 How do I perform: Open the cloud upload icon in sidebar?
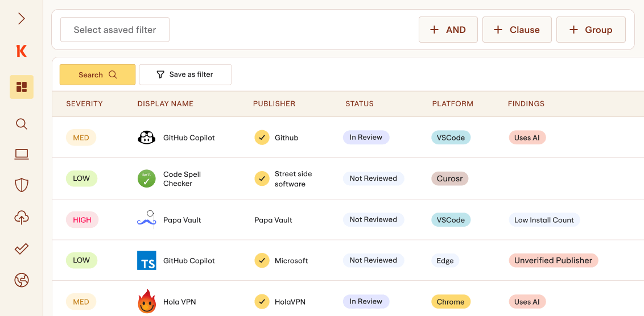(x=22, y=218)
